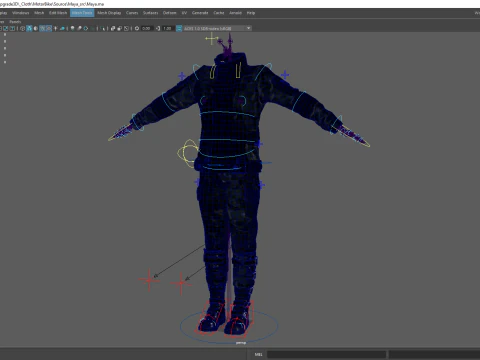The height and width of the screenshot is (360, 480).
Task: Toggle multisample anti-aliasing icon
Action: coord(86,28)
